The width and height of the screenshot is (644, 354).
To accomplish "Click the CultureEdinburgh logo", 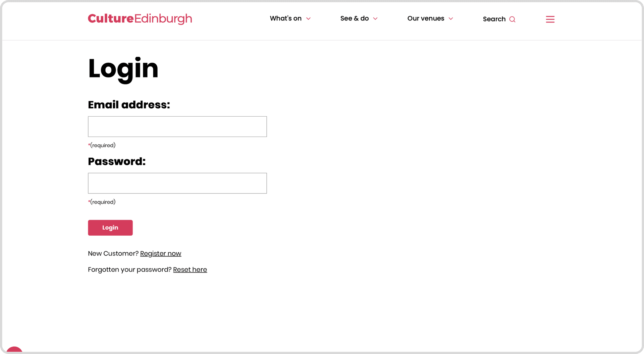I will 140,19.
